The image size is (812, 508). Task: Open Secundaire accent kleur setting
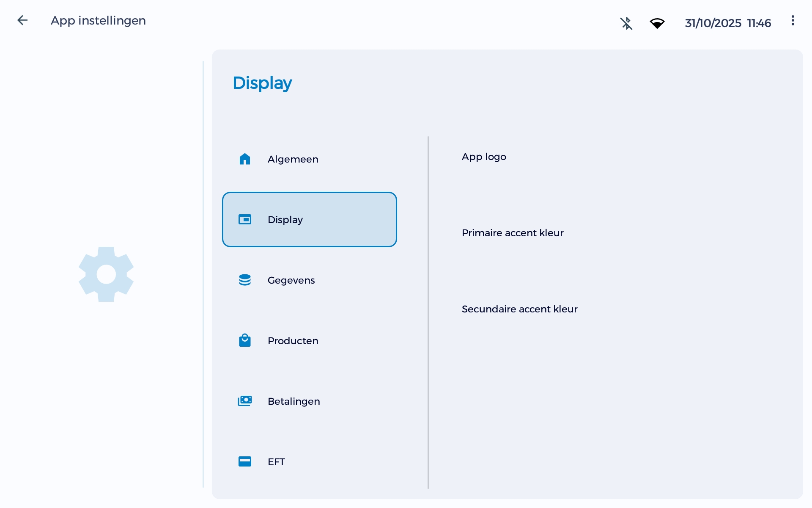[x=519, y=309]
